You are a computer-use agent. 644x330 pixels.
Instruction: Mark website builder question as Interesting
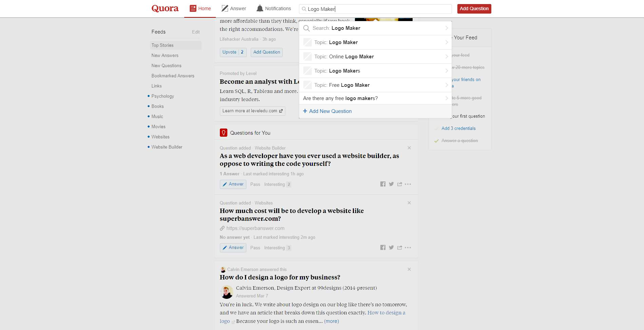[x=278, y=185]
